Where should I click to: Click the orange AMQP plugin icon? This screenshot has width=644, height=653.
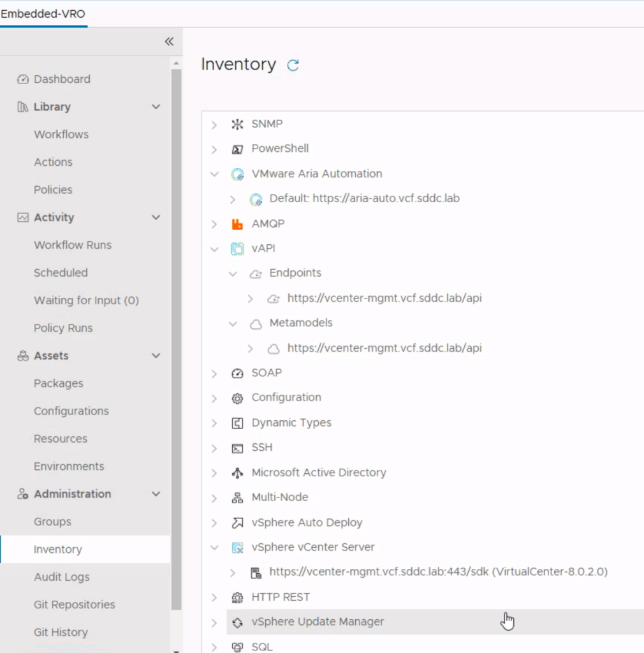point(237,224)
